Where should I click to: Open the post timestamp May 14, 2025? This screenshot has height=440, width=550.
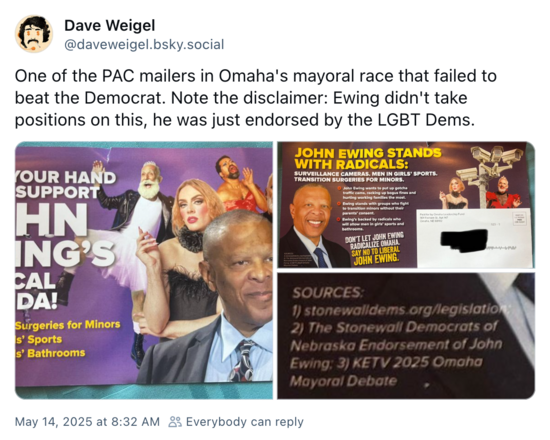(87, 421)
